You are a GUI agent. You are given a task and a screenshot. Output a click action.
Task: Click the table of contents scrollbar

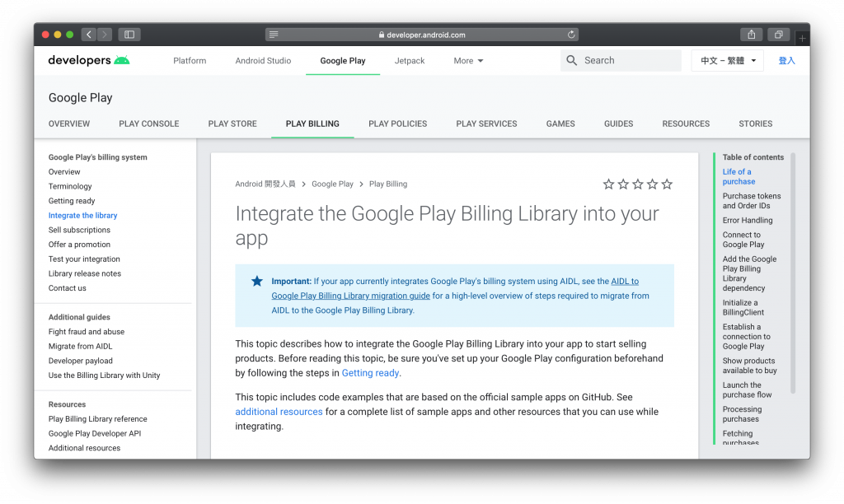click(x=792, y=273)
